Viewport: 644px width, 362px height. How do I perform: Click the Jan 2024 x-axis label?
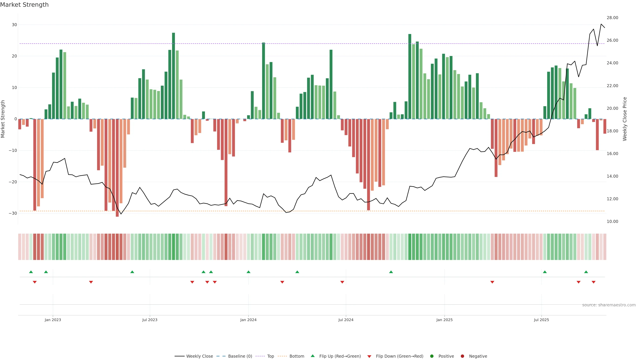click(248, 320)
